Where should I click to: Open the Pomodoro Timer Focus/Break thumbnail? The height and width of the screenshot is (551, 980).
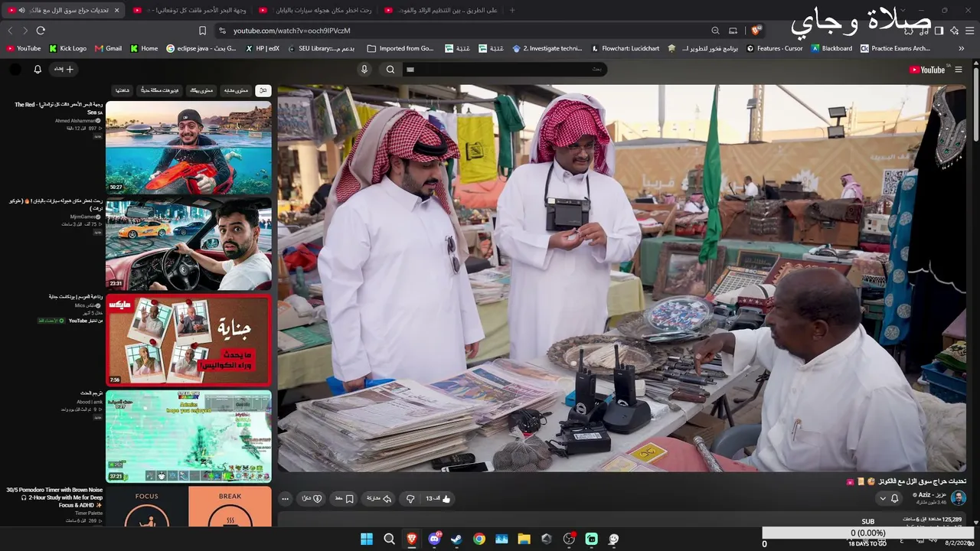tap(188, 507)
